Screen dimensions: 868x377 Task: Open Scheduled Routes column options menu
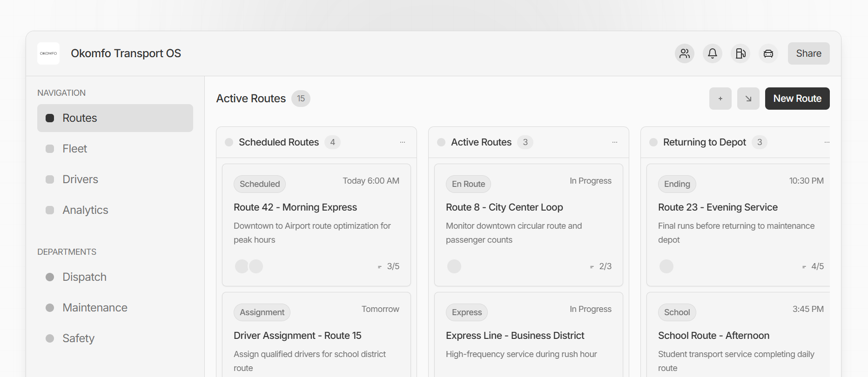pos(403,142)
